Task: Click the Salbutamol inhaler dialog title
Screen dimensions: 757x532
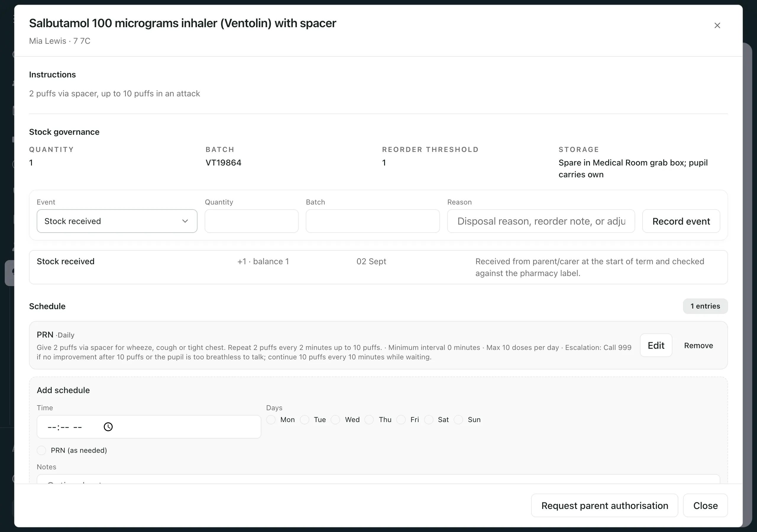Action: pos(183,23)
